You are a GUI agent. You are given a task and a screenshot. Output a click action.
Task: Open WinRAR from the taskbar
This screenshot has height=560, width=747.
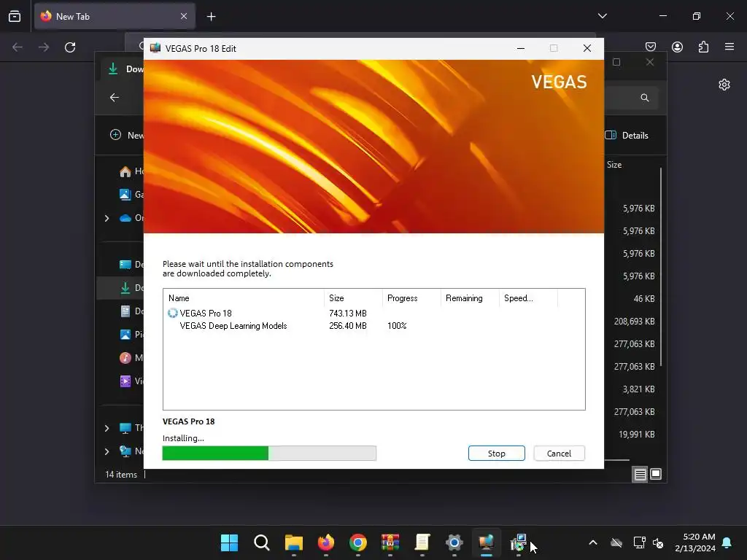(x=390, y=542)
